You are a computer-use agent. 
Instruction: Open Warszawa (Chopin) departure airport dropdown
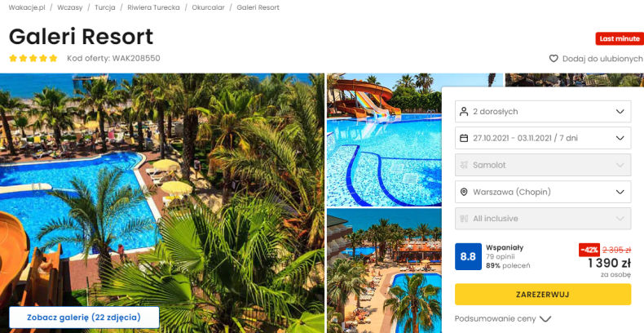pyautogui.click(x=543, y=192)
